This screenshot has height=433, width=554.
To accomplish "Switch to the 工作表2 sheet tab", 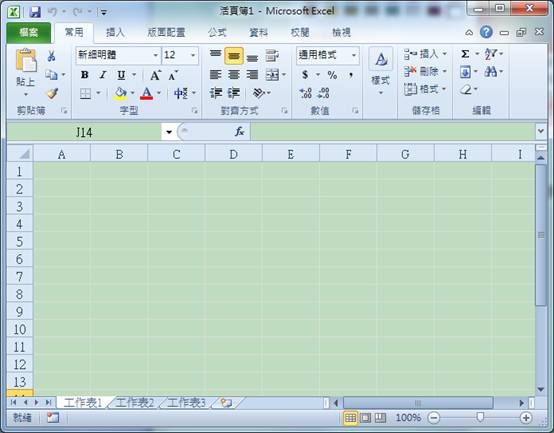I will click(x=135, y=403).
